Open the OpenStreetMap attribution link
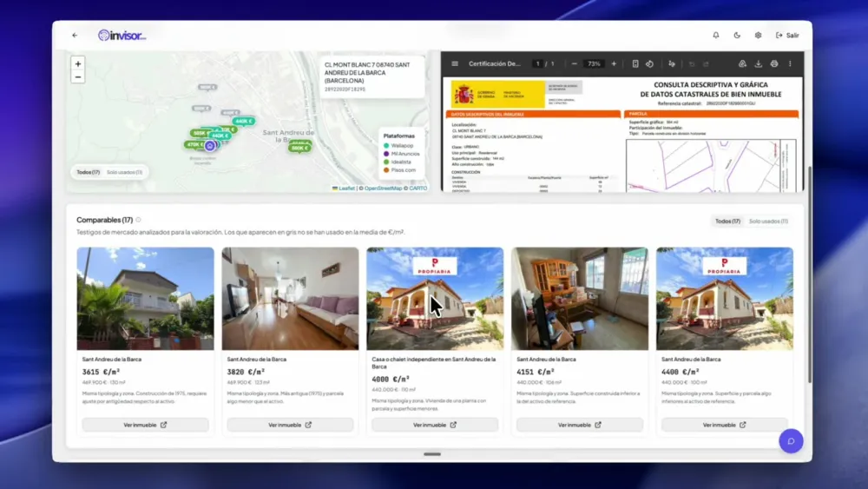 [383, 188]
